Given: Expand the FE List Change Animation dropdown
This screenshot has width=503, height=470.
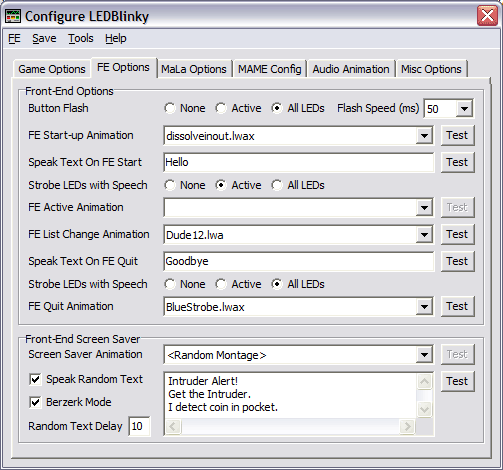Looking at the screenshot, I should pyautogui.click(x=424, y=235).
